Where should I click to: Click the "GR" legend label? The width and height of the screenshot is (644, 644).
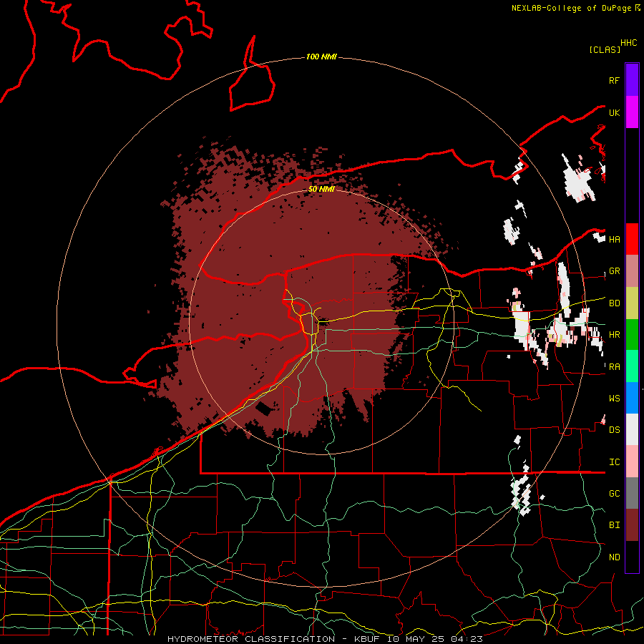[614, 271]
